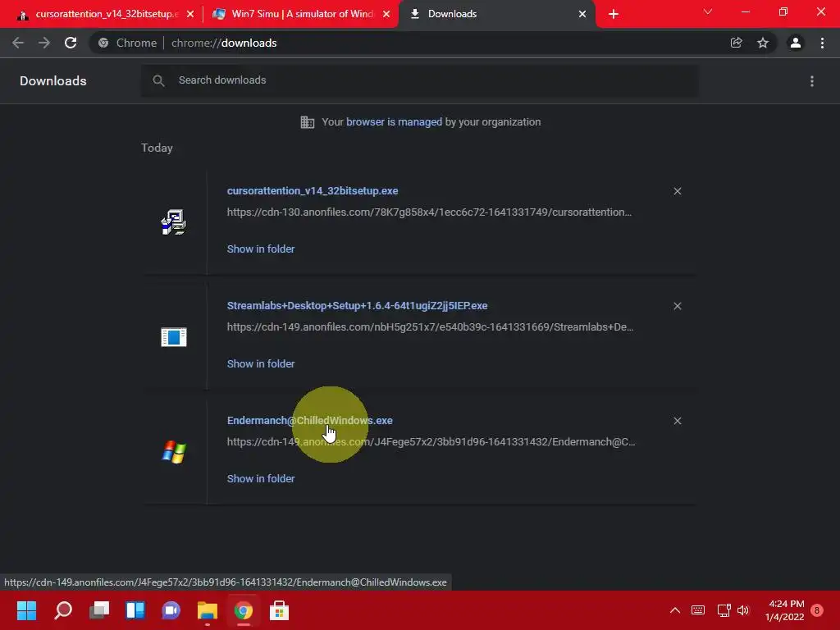Image resolution: width=840 pixels, height=630 pixels.
Task: Open the Windows Start menu
Action: 27,610
